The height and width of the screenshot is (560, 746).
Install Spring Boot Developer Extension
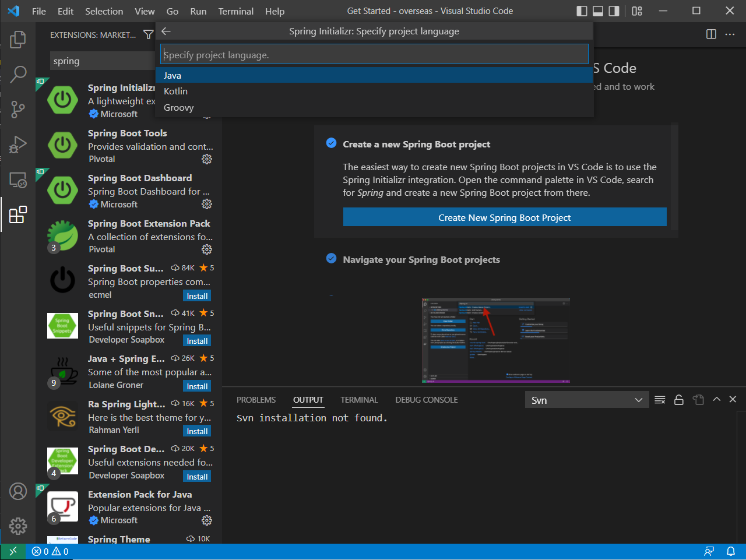(x=197, y=477)
